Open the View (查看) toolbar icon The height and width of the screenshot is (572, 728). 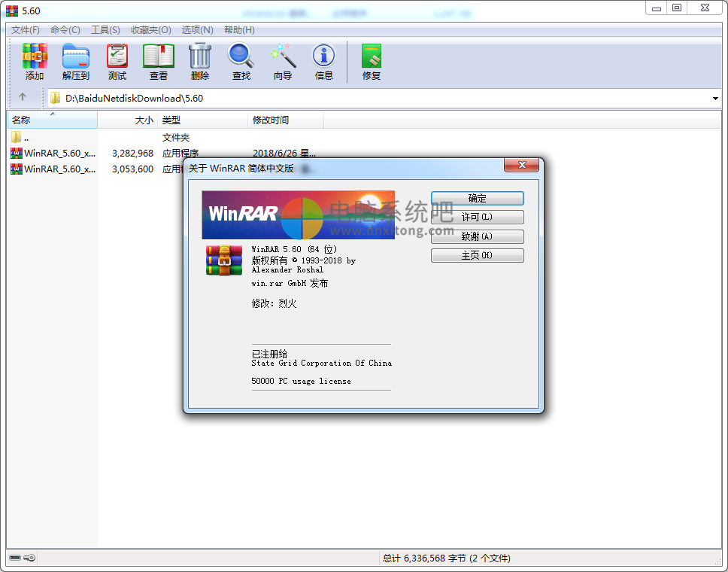click(159, 56)
